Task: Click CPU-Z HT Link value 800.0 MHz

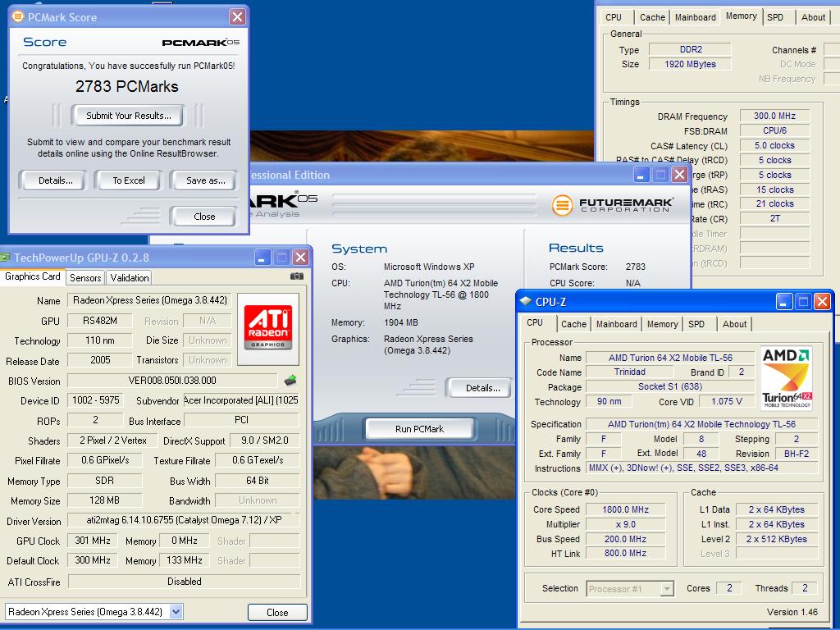Action: (625, 553)
